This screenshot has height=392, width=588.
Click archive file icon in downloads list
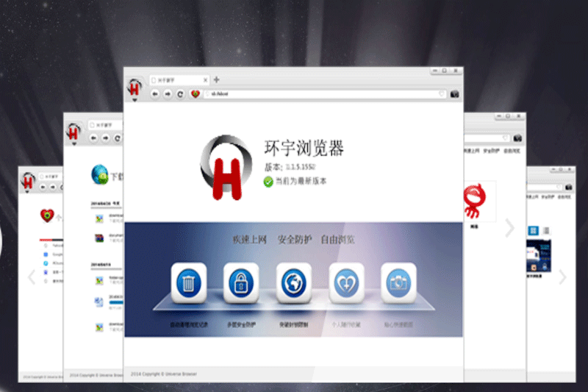[x=99, y=238]
